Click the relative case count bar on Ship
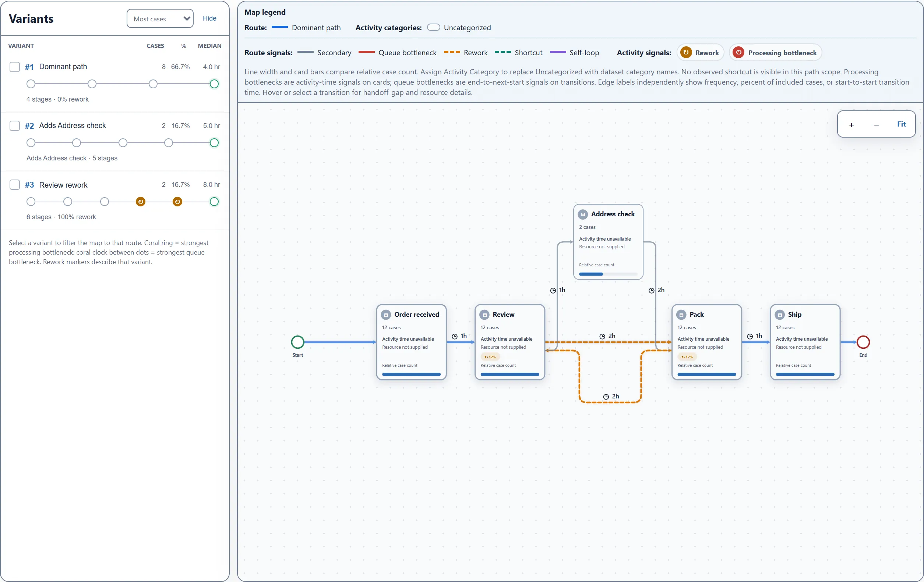 [805, 375]
